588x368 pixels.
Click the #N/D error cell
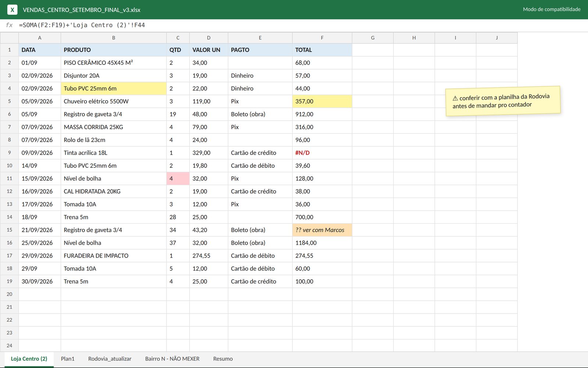click(322, 153)
